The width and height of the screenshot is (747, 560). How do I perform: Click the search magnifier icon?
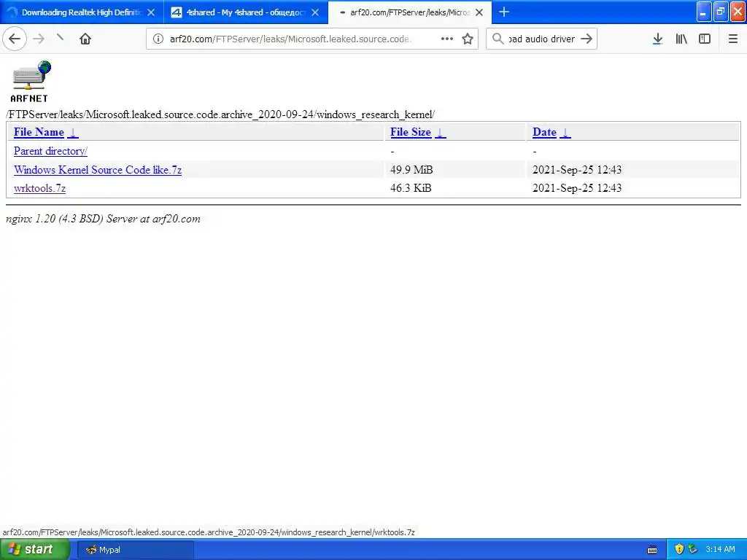pos(498,39)
